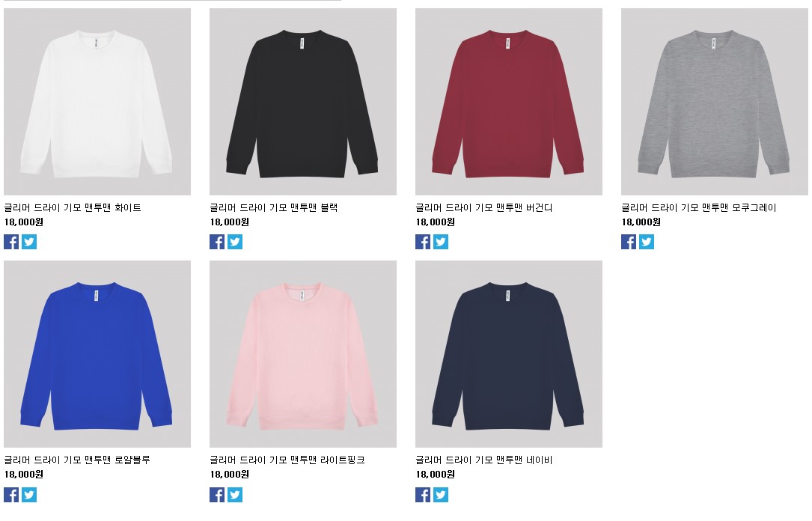The image size is (812, 521).
Task: Share black sweatshirt on Facebook
Action: pos(217,242)
